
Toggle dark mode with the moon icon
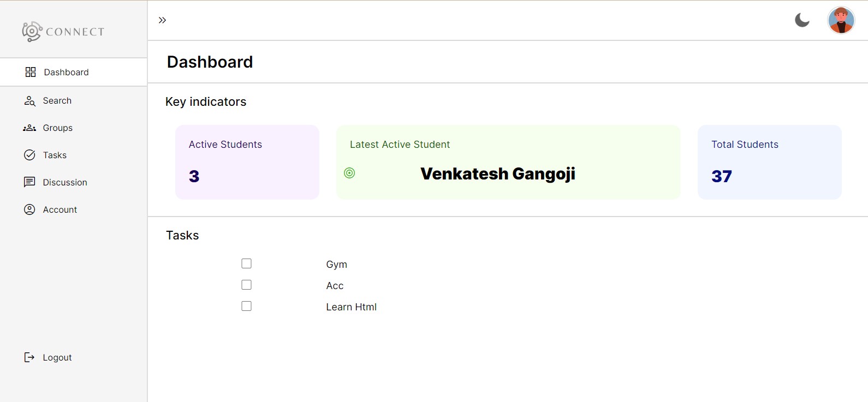coord(802,20)
